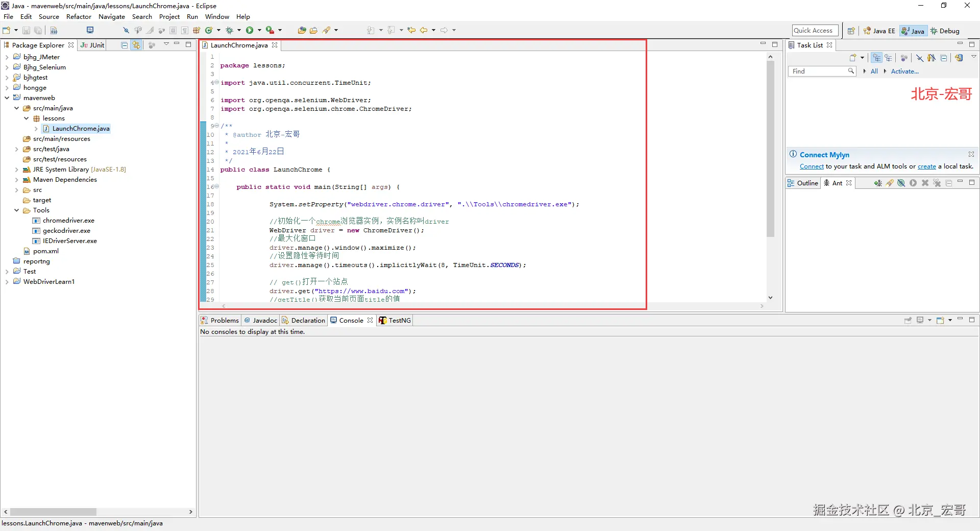
Task: Switch to the JUnit tab
Action: [92, 45]
